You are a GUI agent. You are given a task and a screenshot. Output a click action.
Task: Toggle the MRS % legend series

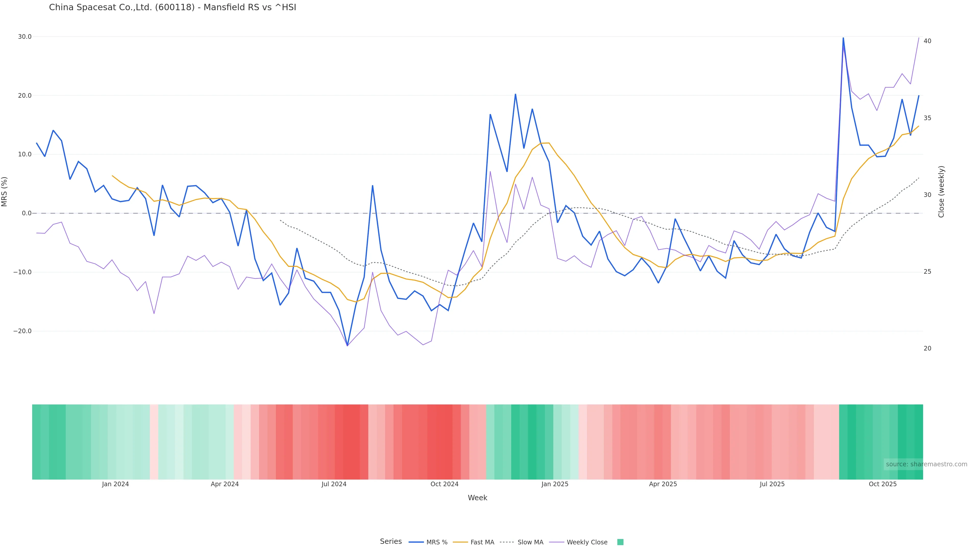[x=436, y=542]
